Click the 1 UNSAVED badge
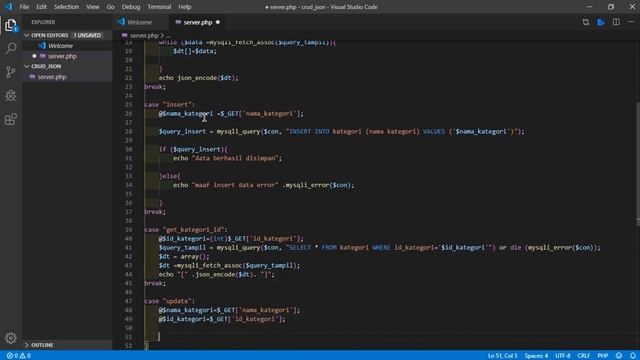 (87, 35)
